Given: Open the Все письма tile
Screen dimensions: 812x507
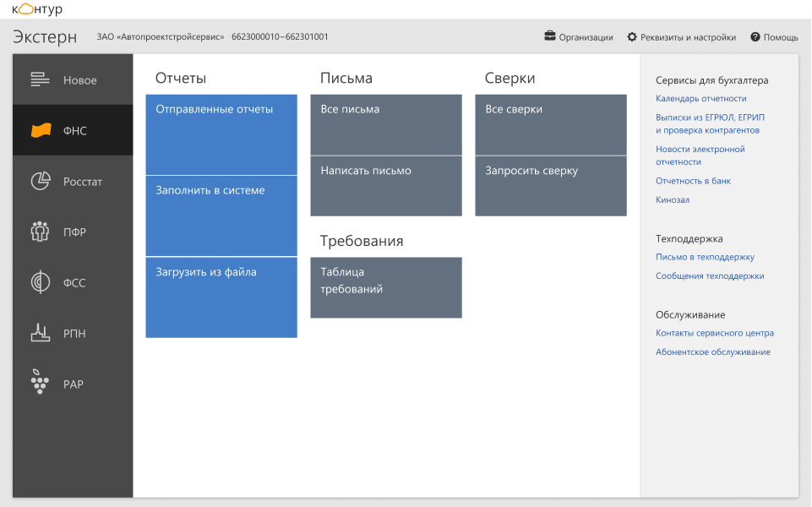Looking at the screenshot, I should pos(386,125).
